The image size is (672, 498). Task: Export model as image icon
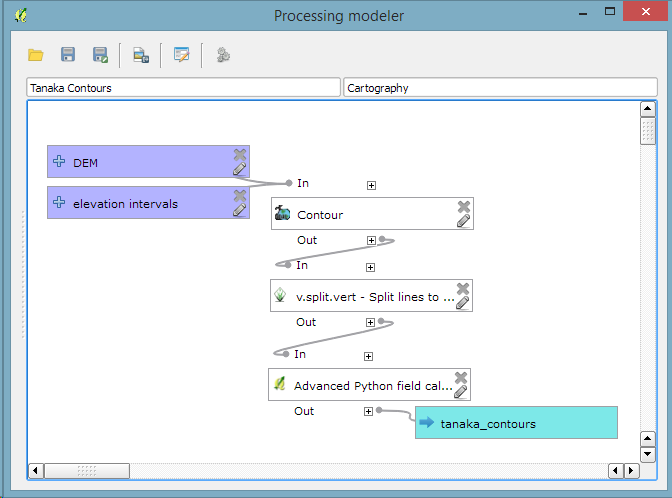pyautogui.click(x=141, y=55)
